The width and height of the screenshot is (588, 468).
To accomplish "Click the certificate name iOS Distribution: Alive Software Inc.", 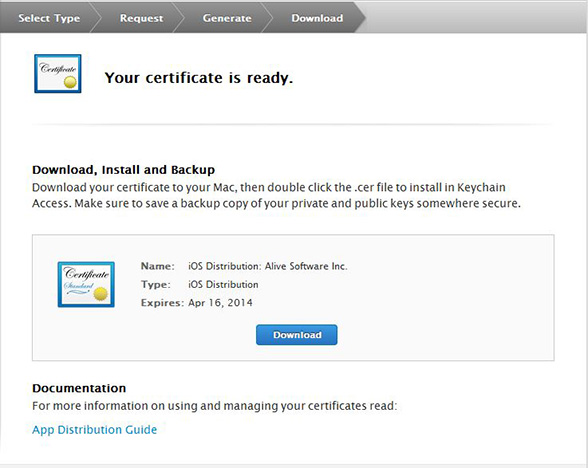I will (x=268, y=266).
